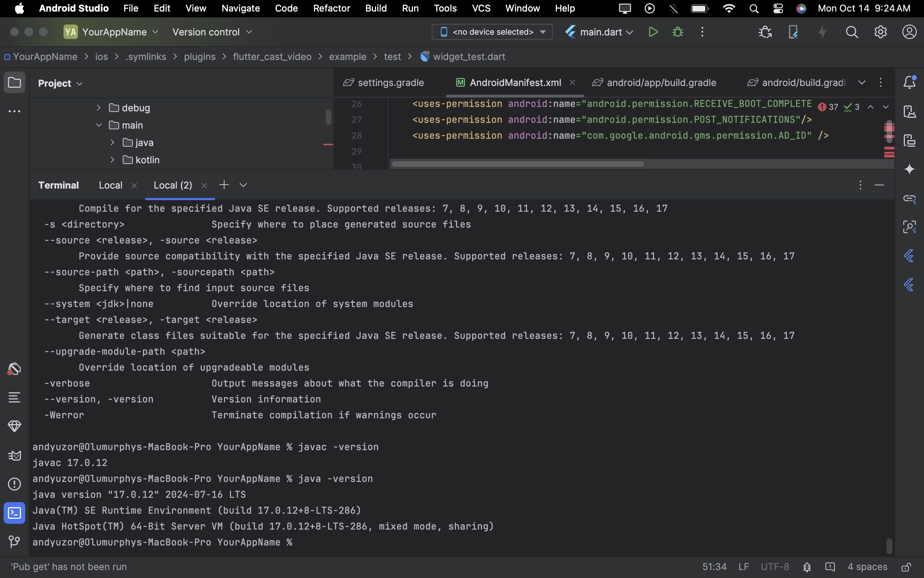The height and width of the screenshot is (578, 924).
Task: Close the Local terminal tab
Action: click(134, 186)
